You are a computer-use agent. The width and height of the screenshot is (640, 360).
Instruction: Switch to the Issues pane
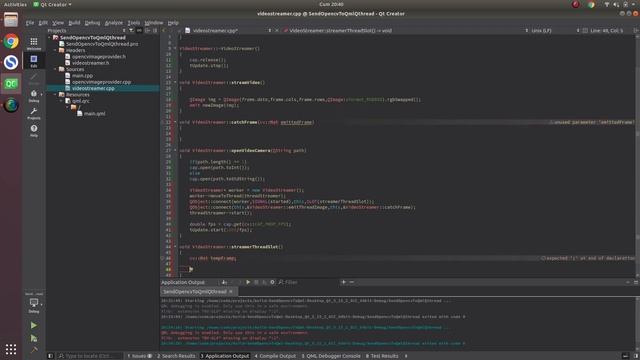click(140, 356)
